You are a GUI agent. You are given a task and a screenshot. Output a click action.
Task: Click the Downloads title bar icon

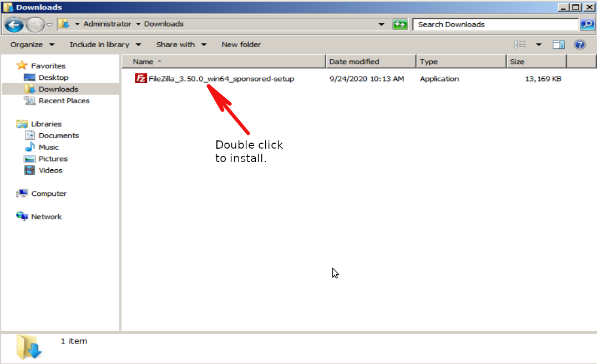click(x=8, y=7)
